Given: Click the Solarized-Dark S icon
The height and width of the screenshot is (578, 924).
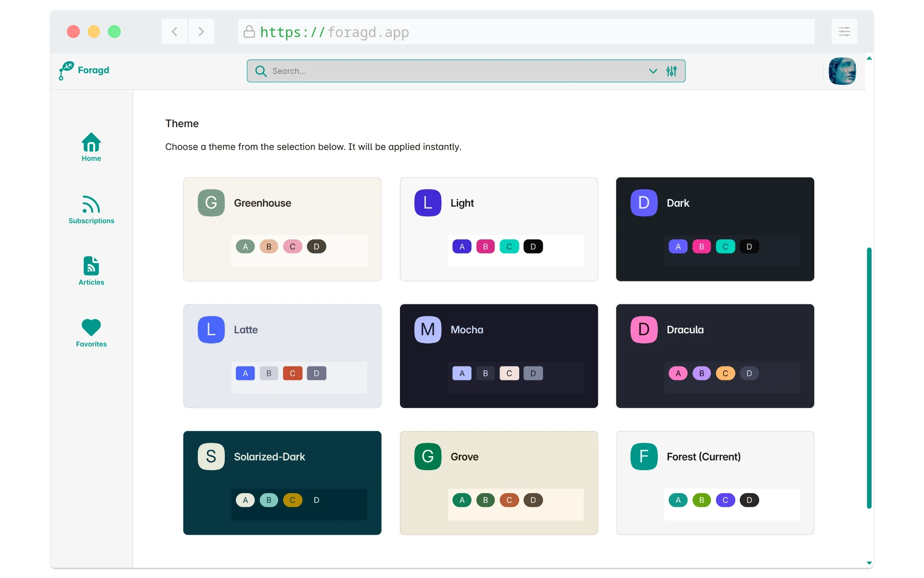Looking at the screenshot, I should pos(211,457).
